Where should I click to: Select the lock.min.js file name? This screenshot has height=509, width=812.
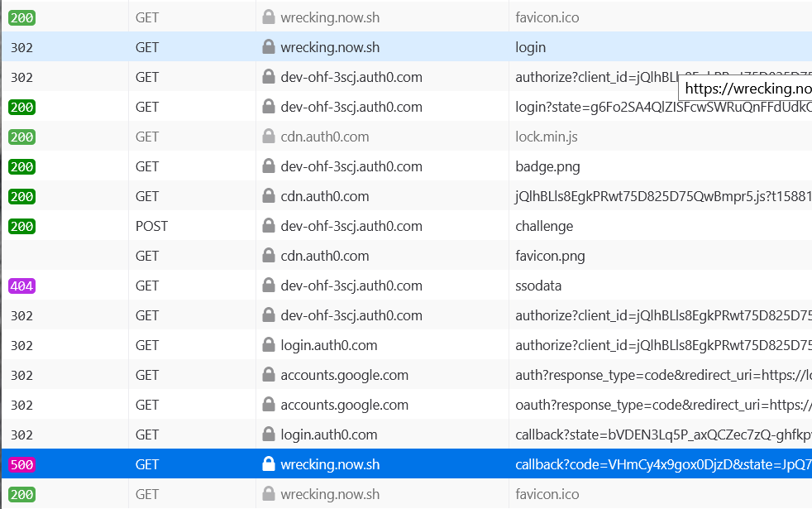(x=547, y=137)
